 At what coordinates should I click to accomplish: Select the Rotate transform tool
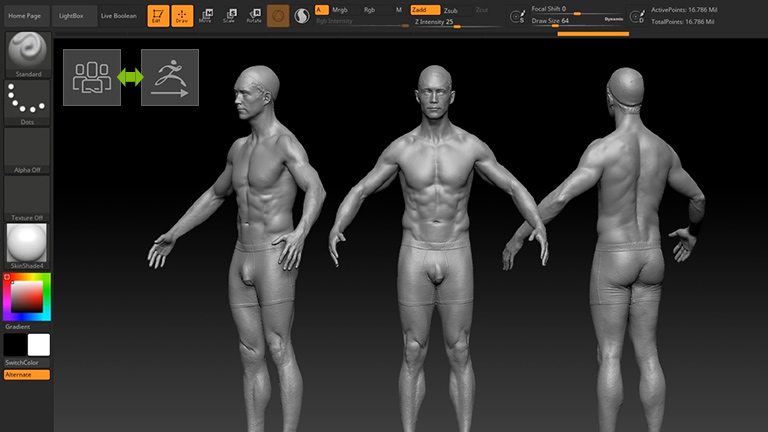[254, 15]
